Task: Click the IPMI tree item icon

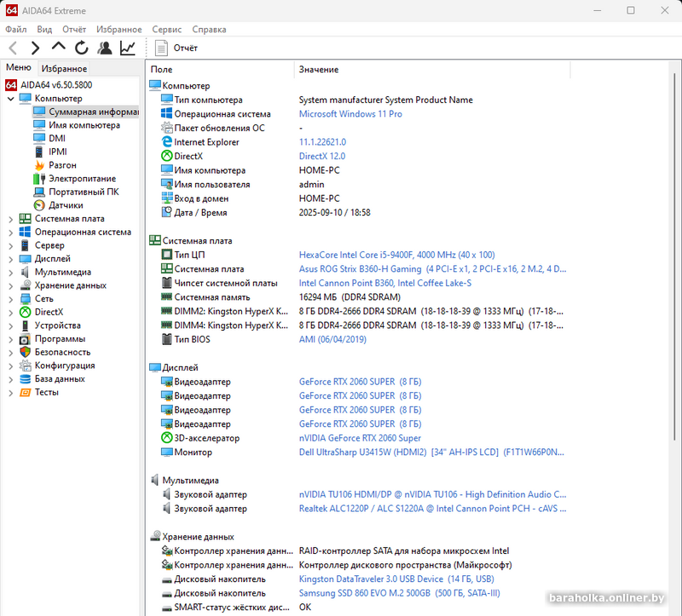Action: [x=39, y=152]
